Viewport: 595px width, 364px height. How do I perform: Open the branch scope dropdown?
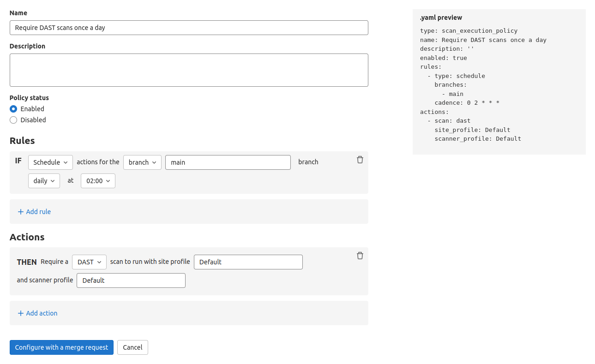pyautogui.click(x=142, y=162)
